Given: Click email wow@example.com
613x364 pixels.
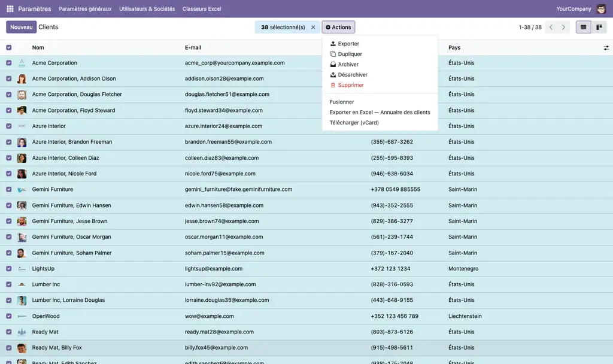Looking at the screenshot, I should (209, 316).
